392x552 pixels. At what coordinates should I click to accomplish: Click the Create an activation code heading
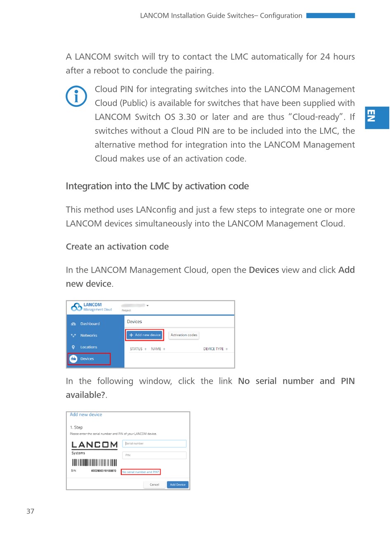coord(117,247)
